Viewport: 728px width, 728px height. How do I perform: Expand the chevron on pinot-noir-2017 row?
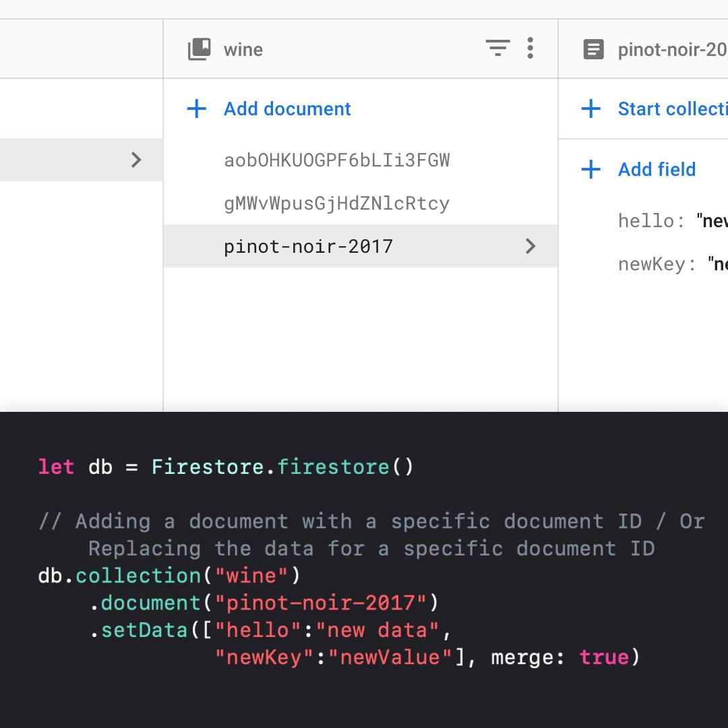tap(530, 246)
